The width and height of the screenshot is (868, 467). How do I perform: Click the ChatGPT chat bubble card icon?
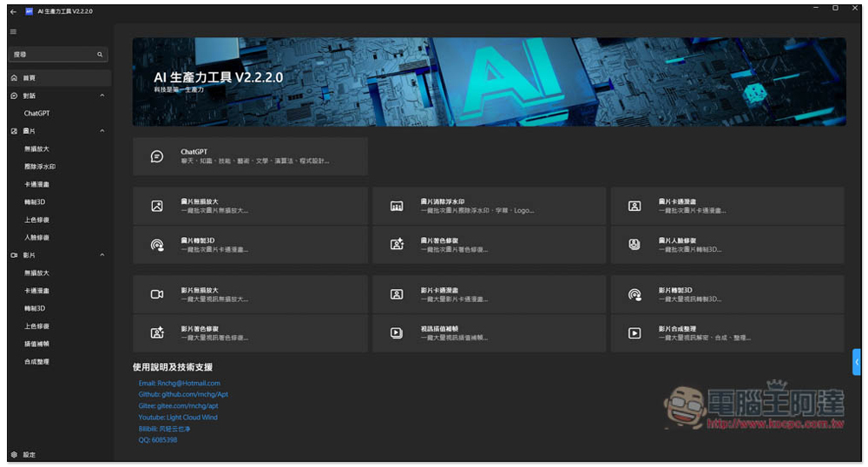click(157, 156)
